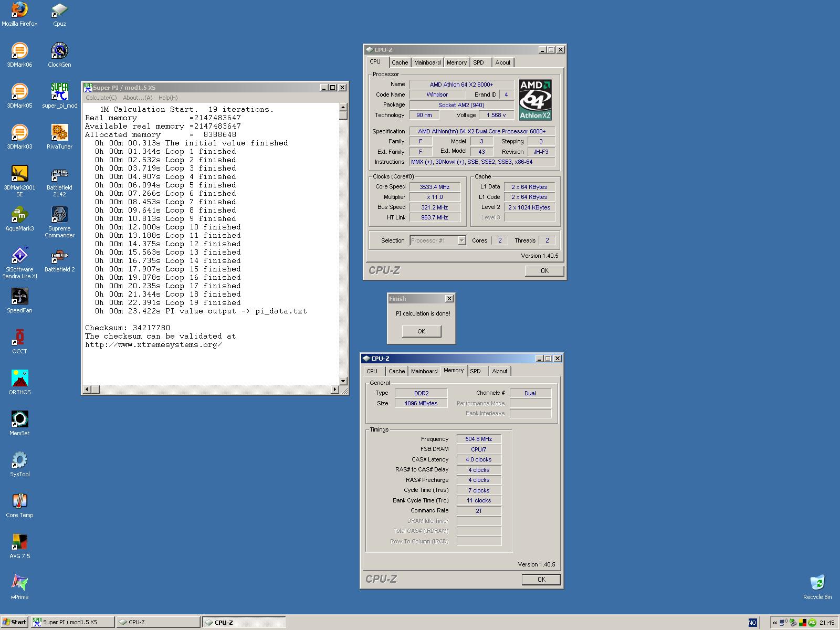Image resolution: width=840 pixels, height=630 pixels.
Task: Click the system clock showing 21:45
Action: coord(827,623)
